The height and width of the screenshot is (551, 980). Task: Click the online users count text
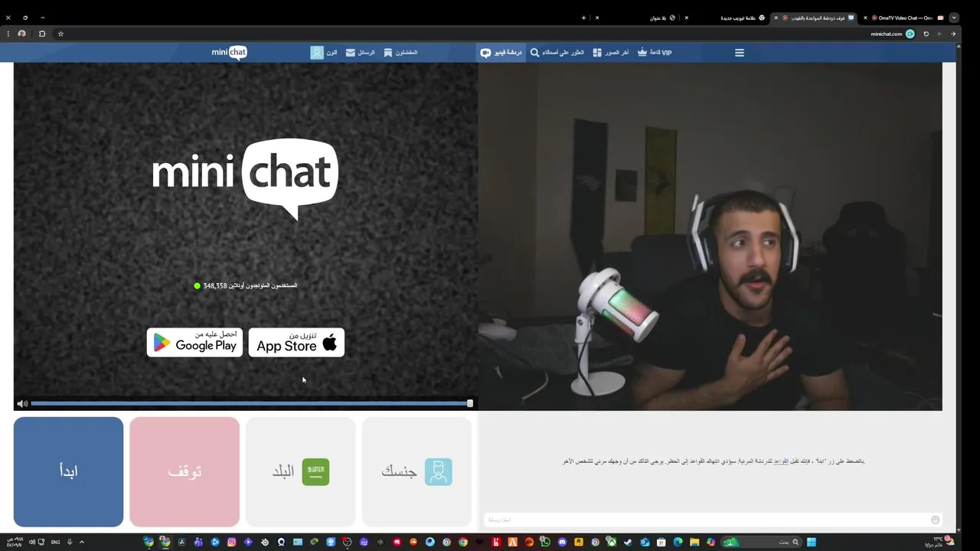245,285
